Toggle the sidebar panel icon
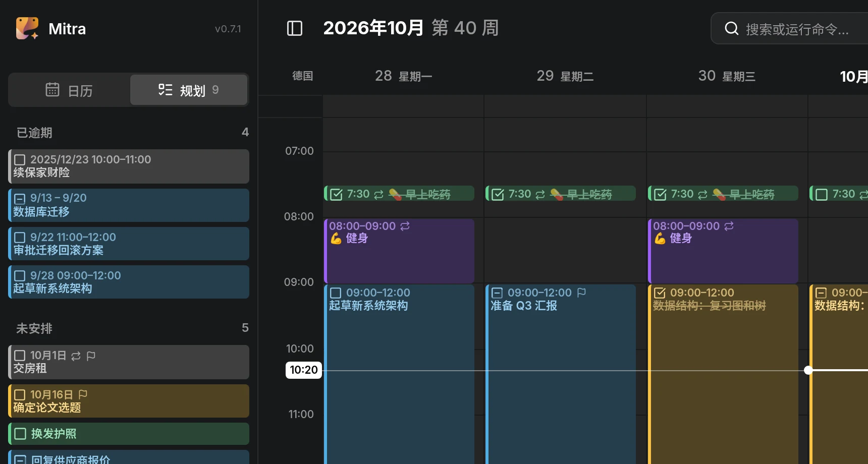 (x=295, y=28)
